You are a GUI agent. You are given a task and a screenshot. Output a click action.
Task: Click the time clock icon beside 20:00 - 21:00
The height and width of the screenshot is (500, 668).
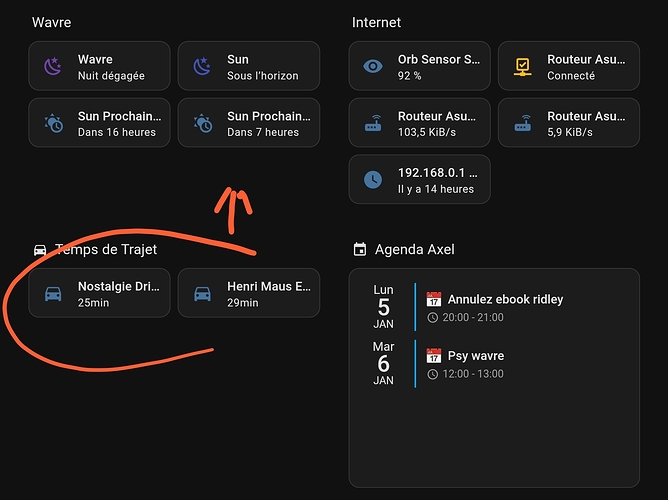pyautogui.click(x=432, y=318)
